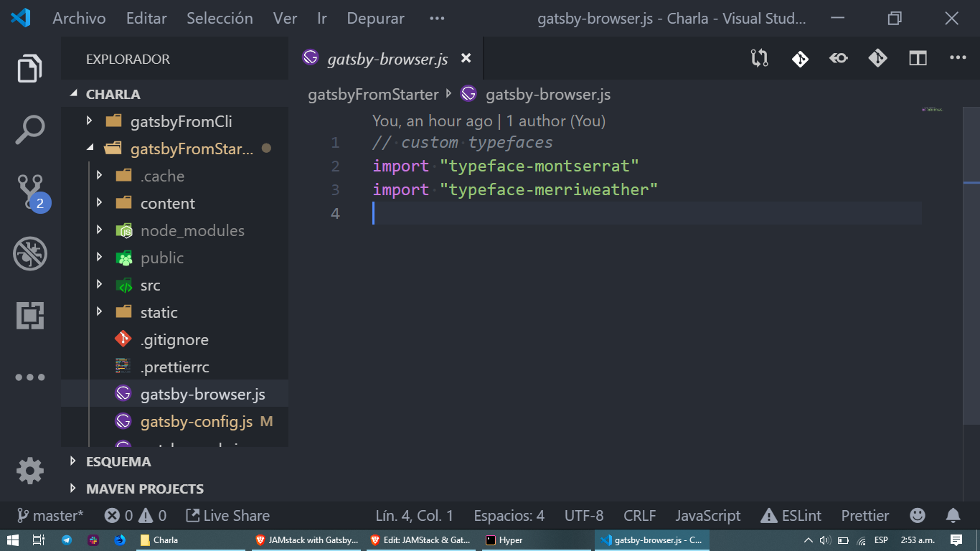The height and width of the screenshot is (551, 980).
Task: Open the Ver menu
Action: coord(286,19)
